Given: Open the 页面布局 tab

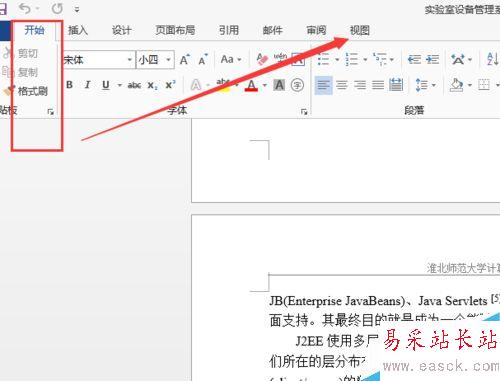Looking at the screenshot, I should [175, 30].
